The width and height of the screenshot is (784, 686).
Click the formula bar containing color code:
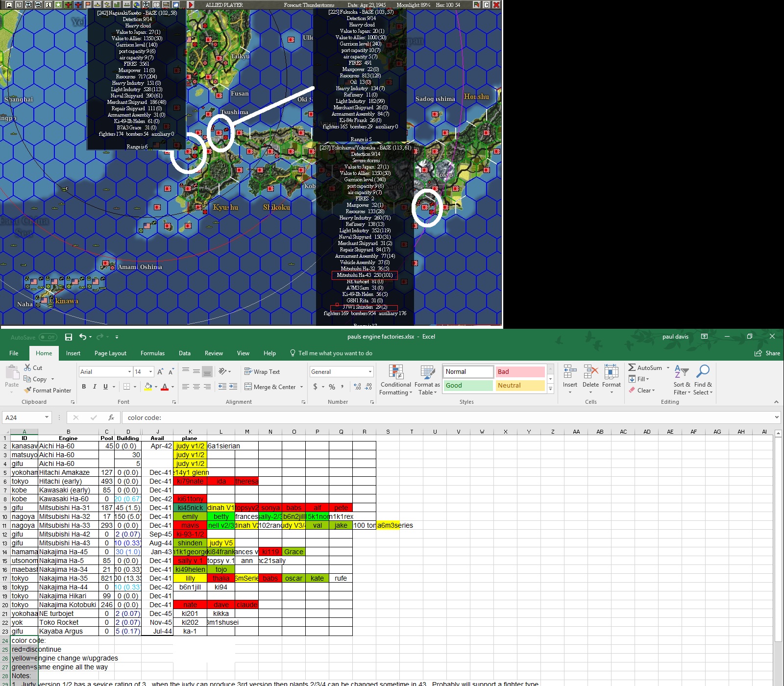point(448,417)
